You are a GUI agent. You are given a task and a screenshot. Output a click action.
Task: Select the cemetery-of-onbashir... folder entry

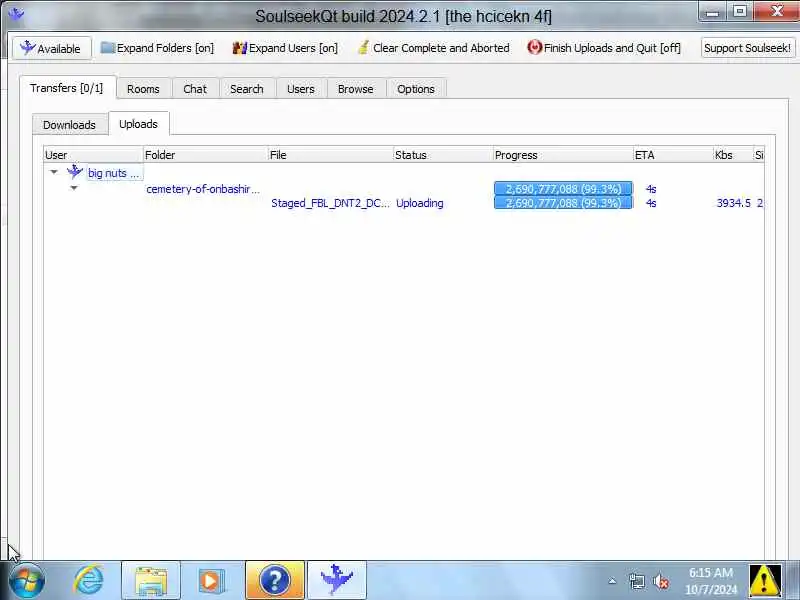click(x=203, y=189)
